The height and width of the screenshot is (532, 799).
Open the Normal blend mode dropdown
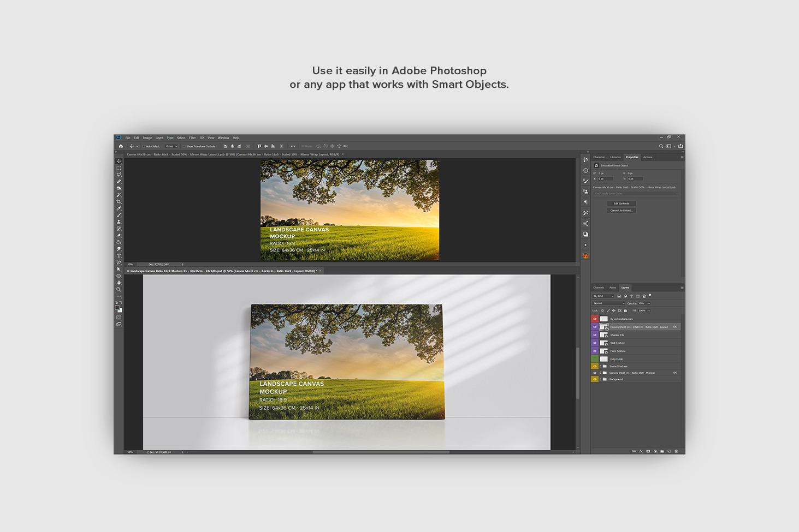point(608,303)
